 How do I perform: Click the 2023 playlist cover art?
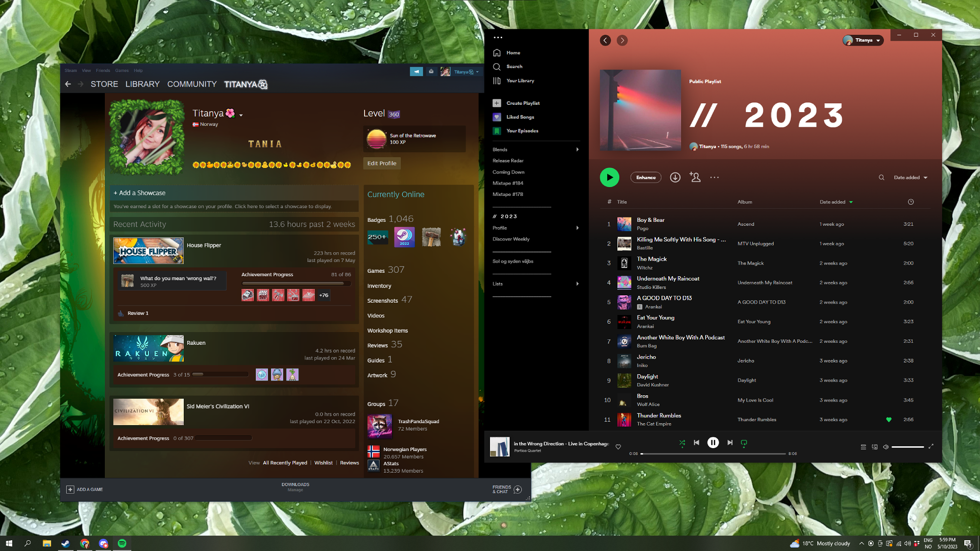[640, 111]
